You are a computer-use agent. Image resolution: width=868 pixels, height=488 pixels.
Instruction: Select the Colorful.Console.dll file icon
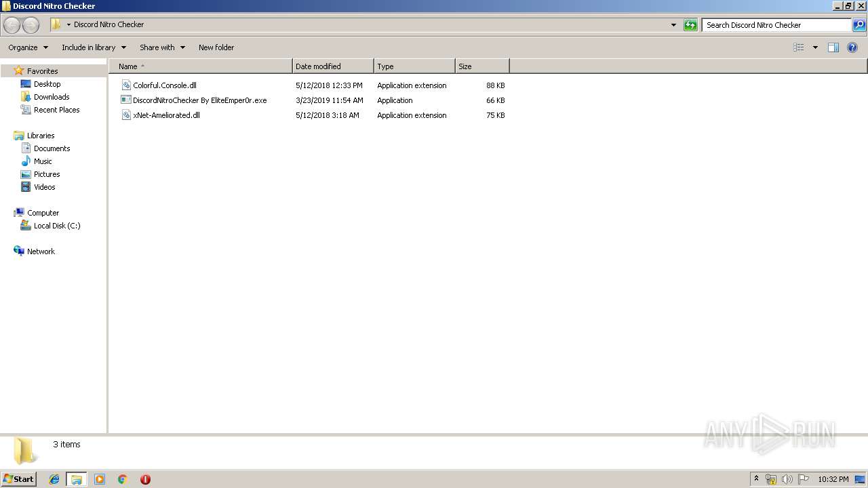pyautogui.click(x=126, y=85)
